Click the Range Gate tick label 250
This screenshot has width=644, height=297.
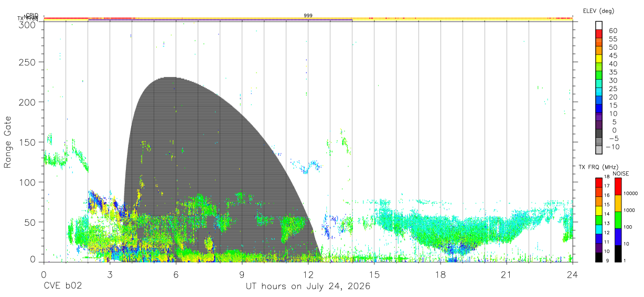coord(28,62)
